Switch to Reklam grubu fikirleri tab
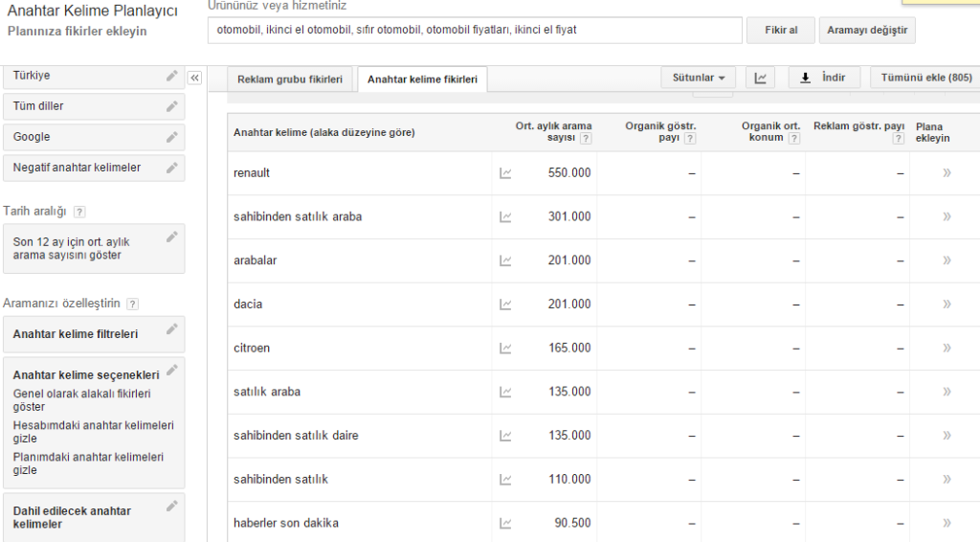The width and height of the screenshot is (980, 542). [x=290, y=79]
